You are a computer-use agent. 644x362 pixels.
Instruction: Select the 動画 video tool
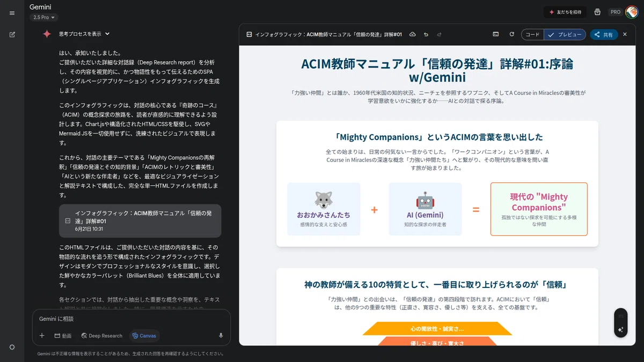[63, 336]
